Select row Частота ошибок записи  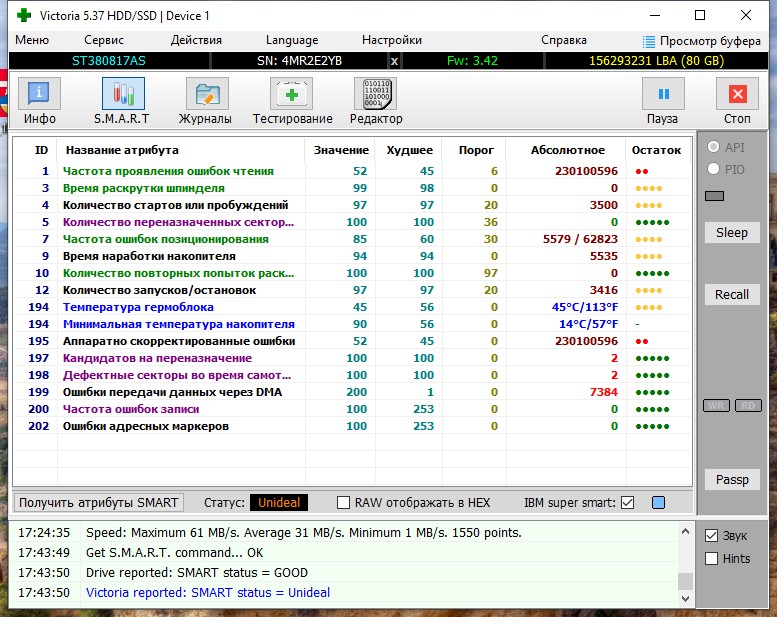point(352,409)
